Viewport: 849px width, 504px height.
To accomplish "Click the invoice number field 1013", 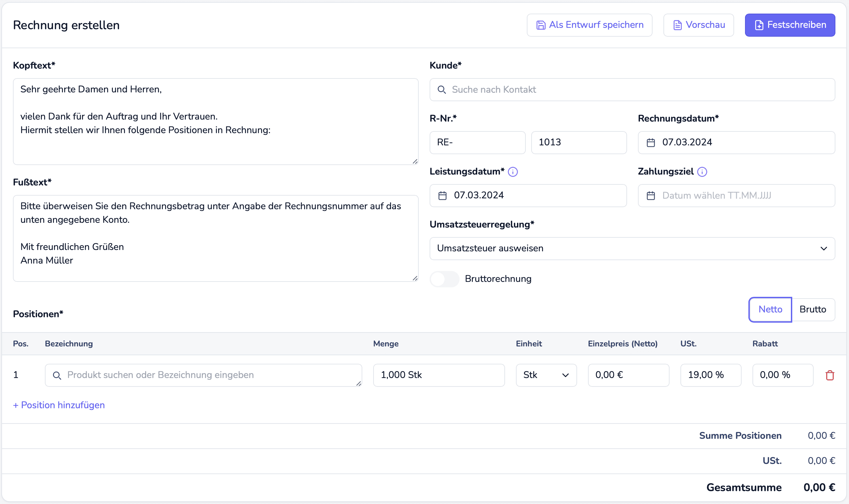I will coord(579,143).
